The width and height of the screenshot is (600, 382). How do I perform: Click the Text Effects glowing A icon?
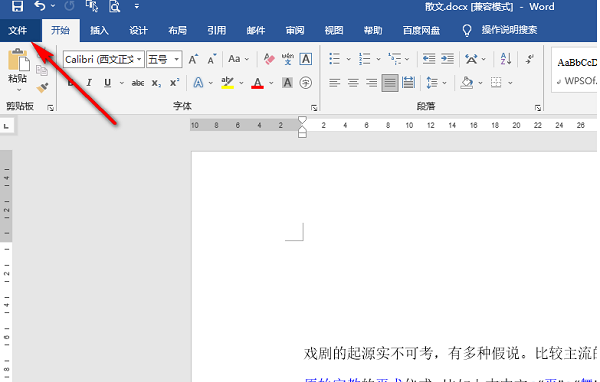click(x=198, y=83)
